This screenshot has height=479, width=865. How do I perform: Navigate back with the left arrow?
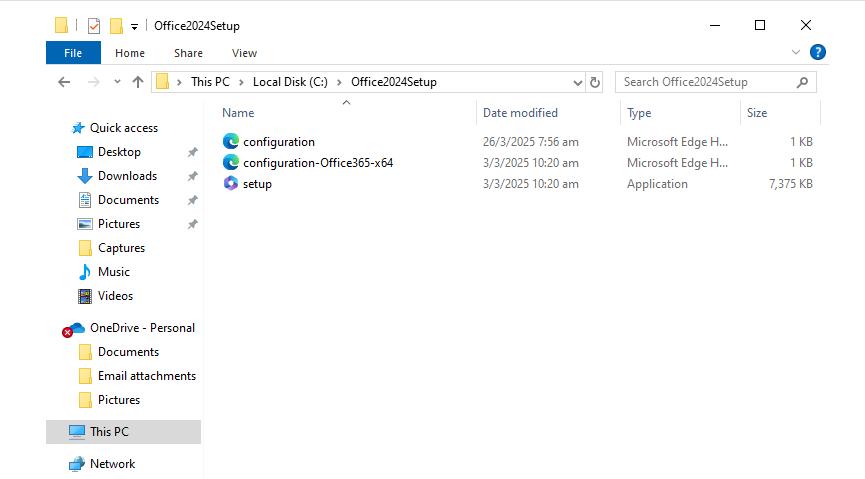pyautogui.click(x=64, y=82)
